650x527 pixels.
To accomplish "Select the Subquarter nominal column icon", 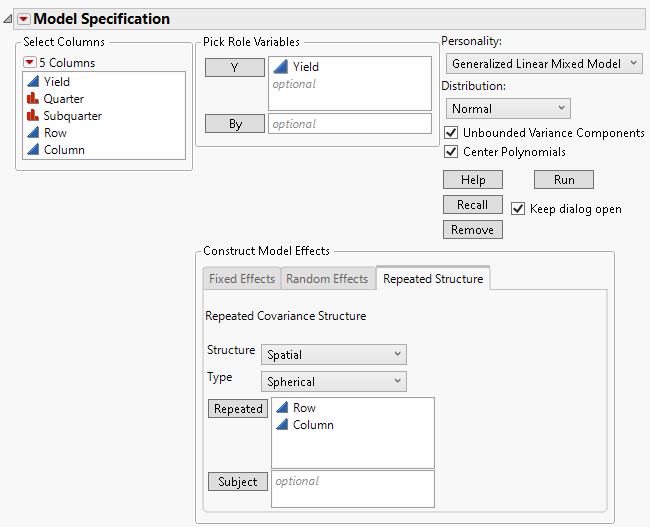I will [x=33, y=116].
